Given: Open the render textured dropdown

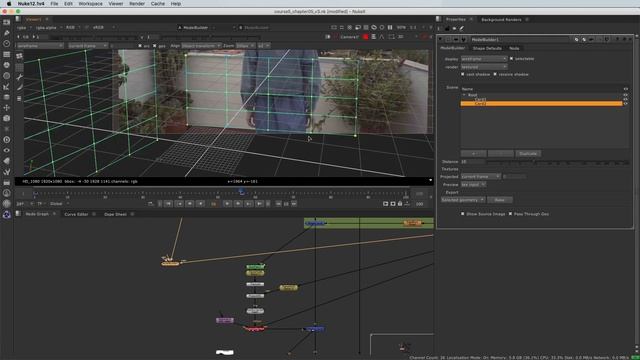Looking at the screenshot, I should 484,67.
